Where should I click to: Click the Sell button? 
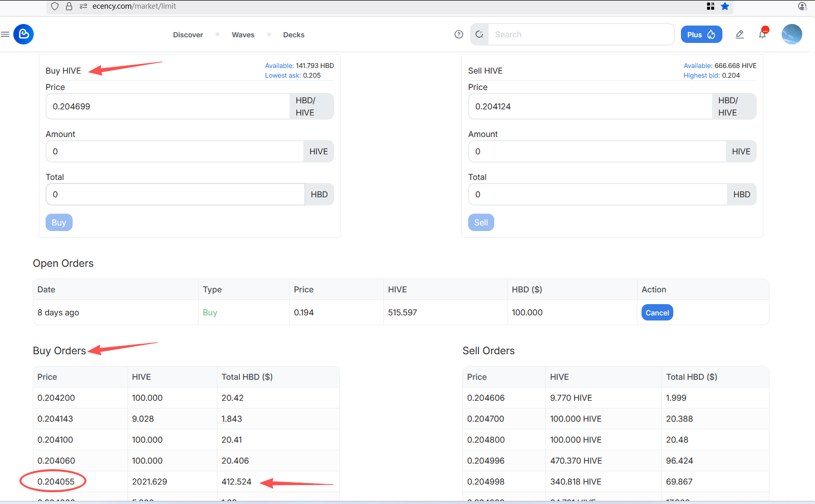481,222
